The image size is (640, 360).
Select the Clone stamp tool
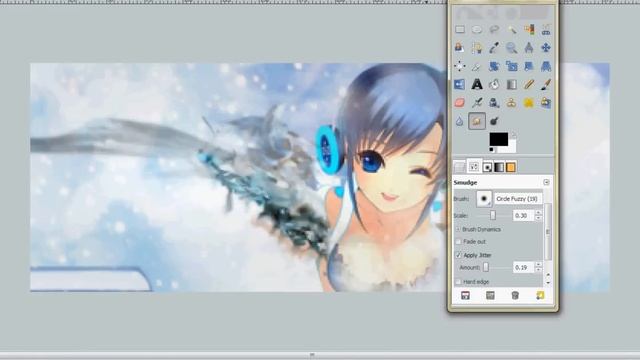pos(511,102)
